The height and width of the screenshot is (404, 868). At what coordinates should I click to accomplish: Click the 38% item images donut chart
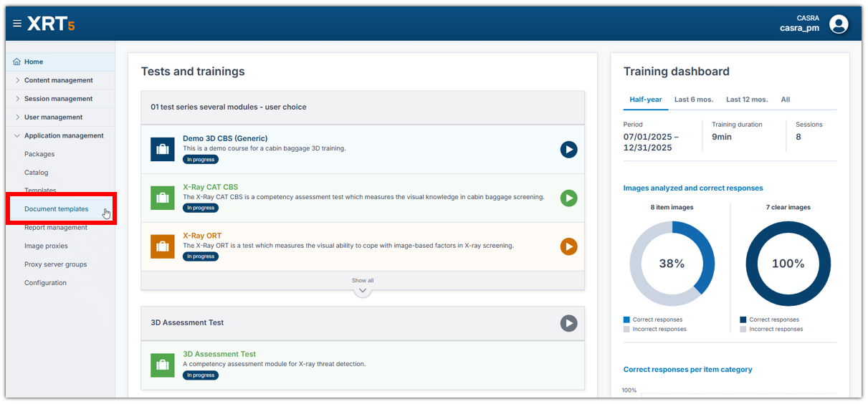point(672,264)
